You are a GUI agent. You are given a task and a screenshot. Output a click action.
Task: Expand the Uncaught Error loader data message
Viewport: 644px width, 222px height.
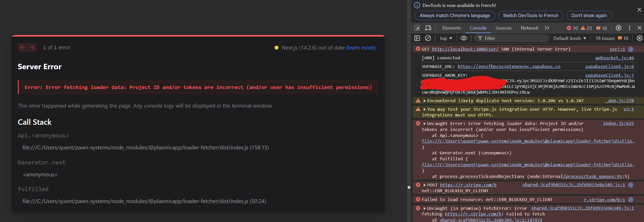coord(425,124)
